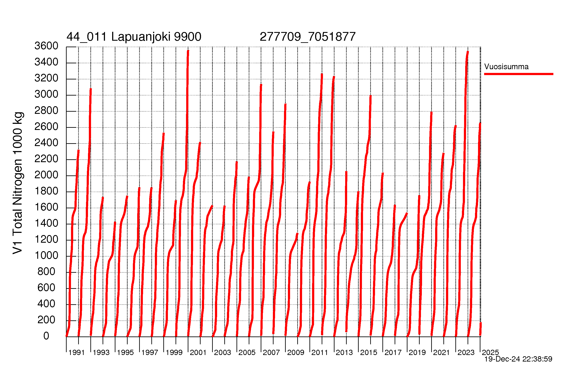Click the timestamp '19-Dec-24 22:38:59'

(518, 359)
